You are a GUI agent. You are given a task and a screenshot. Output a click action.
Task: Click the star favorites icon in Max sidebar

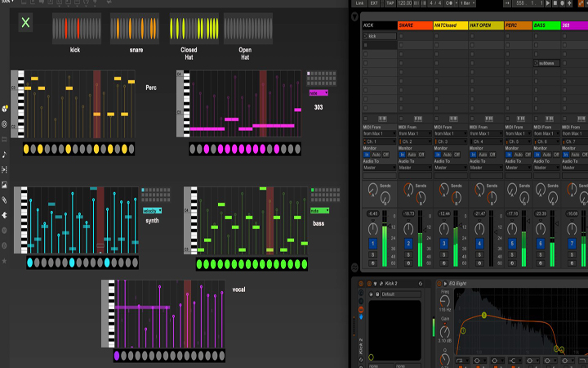[x=5, y=261]
